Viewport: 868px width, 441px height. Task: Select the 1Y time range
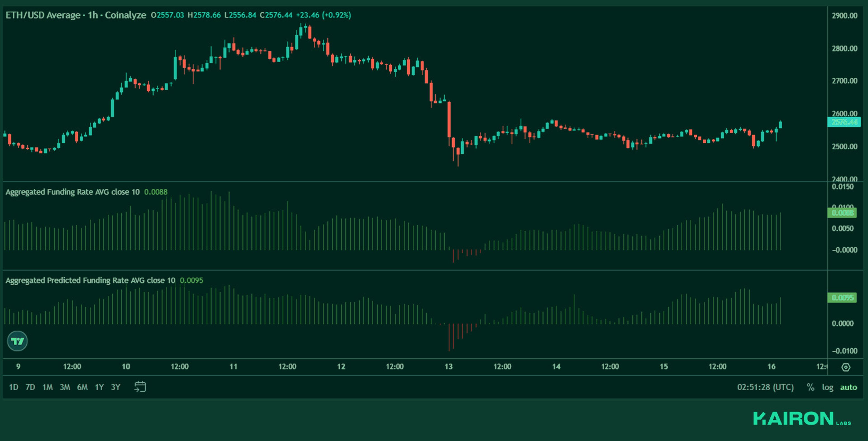click(x=99, y=387)
